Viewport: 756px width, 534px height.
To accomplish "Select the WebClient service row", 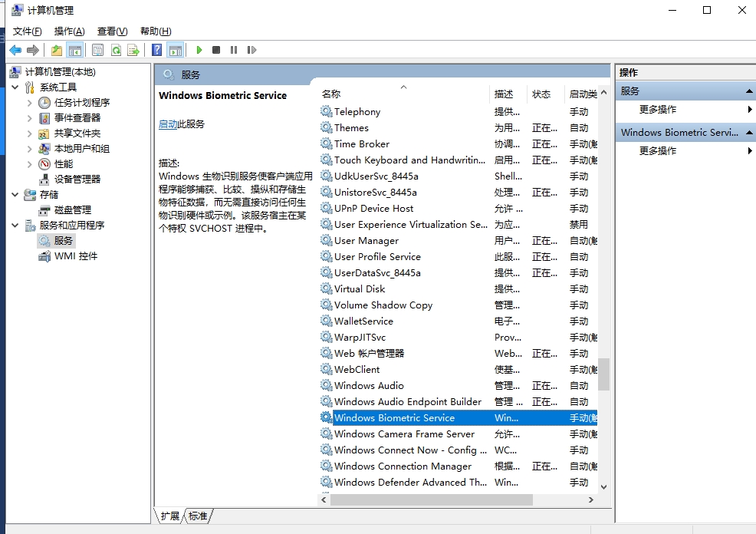I will (x=458, y=370).
